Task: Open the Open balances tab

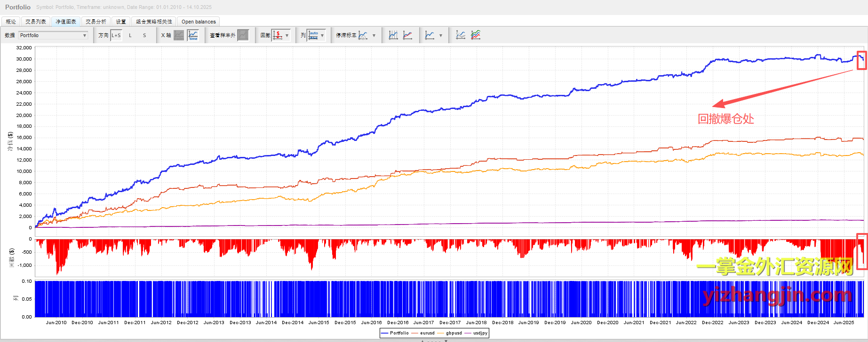Action: pyautogui.click(x=199, y=22)
